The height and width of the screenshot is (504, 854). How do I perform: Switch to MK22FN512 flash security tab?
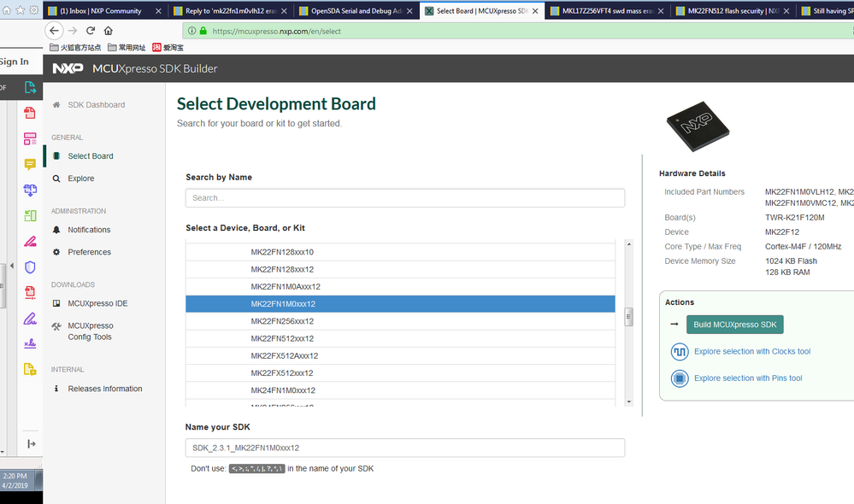click(733, 11)
